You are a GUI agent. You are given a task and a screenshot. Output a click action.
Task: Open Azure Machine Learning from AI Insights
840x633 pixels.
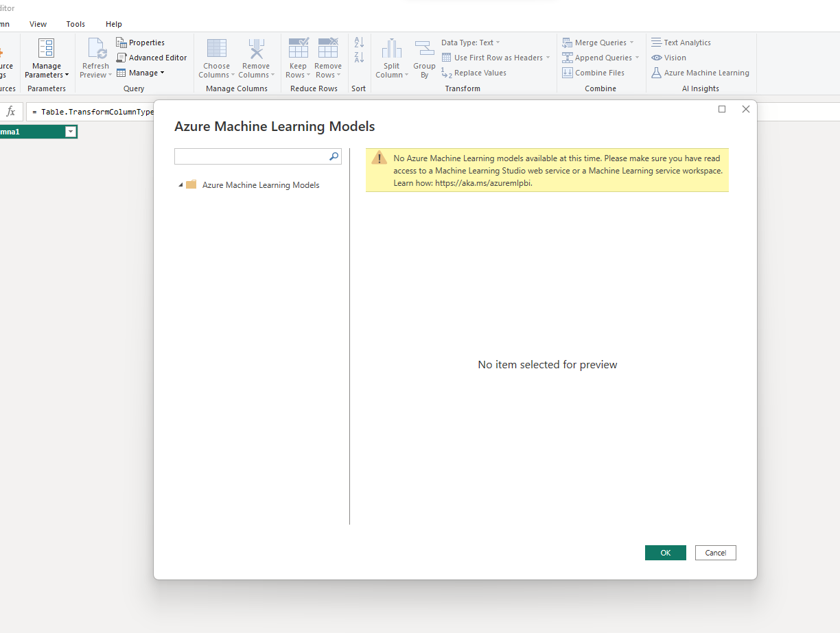coord(700,73)
